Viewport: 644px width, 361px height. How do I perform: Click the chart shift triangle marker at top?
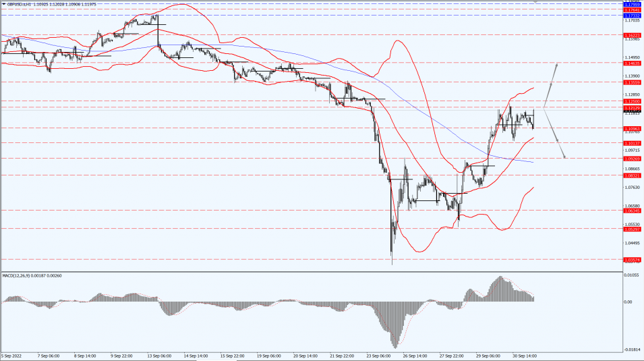(x=535, y=1)
